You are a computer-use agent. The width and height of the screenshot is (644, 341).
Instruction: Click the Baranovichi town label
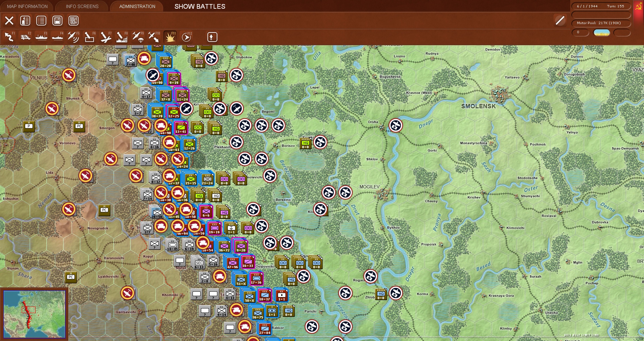tap(114, 258)
